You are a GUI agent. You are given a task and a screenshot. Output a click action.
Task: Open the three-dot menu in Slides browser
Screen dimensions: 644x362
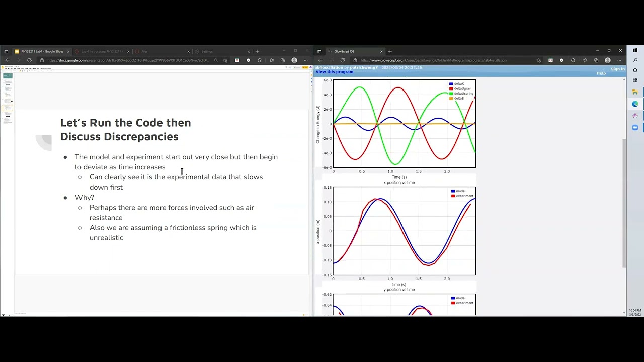(305, 60)
